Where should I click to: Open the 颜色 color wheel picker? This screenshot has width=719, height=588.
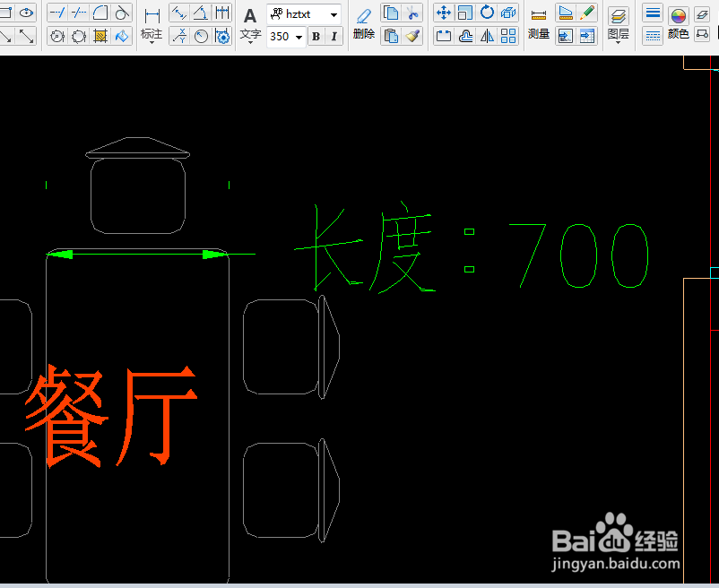(679, 15)
